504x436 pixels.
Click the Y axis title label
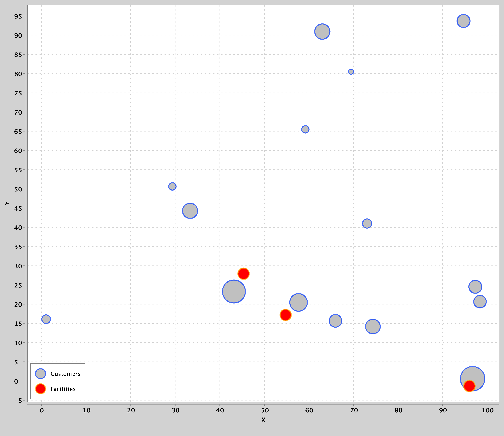(x=7, y=203)
